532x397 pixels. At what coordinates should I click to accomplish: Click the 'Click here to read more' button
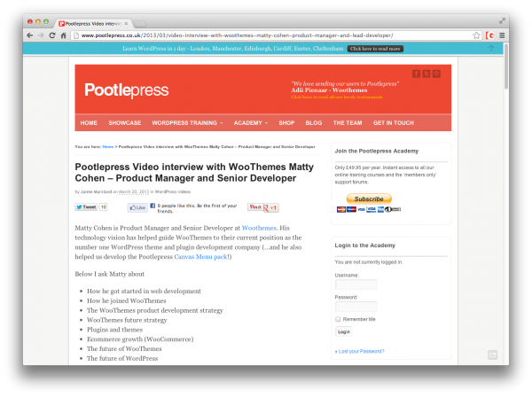point(375,49)
